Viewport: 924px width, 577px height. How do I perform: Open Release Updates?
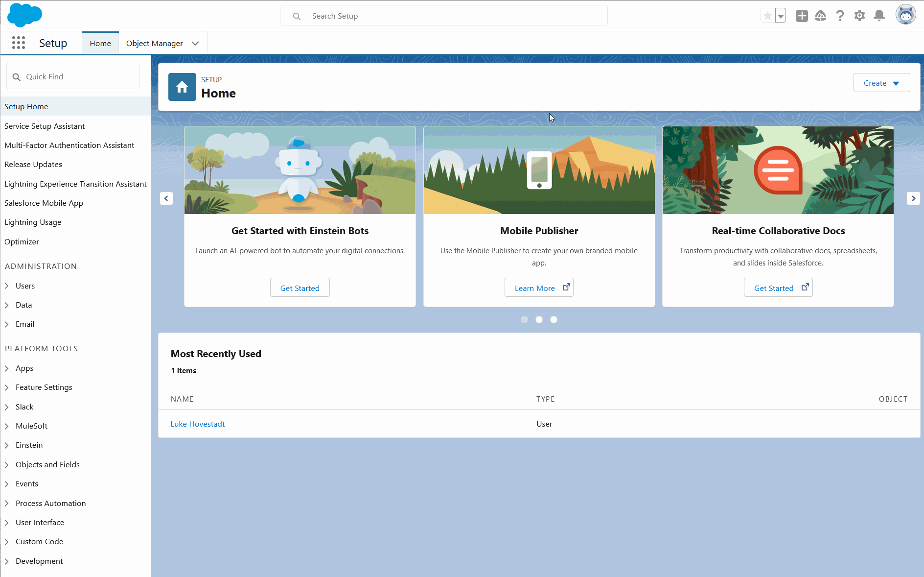pos(33,164)
